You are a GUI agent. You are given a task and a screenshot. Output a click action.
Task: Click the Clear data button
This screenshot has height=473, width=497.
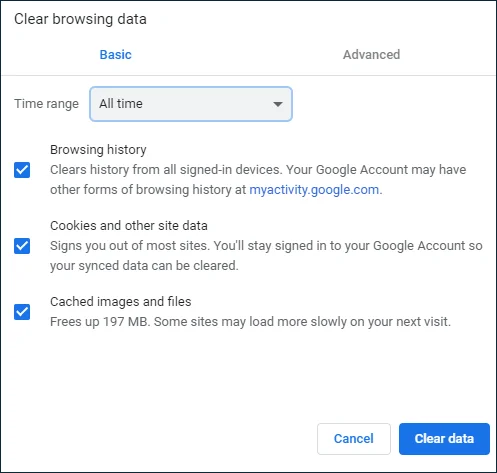point(444,439)
